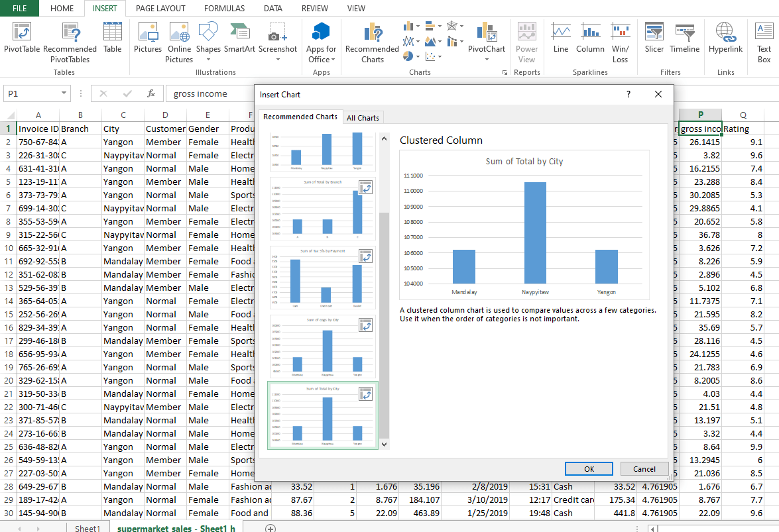
Task: Insert Online Pictures
Action: (179, 42)
